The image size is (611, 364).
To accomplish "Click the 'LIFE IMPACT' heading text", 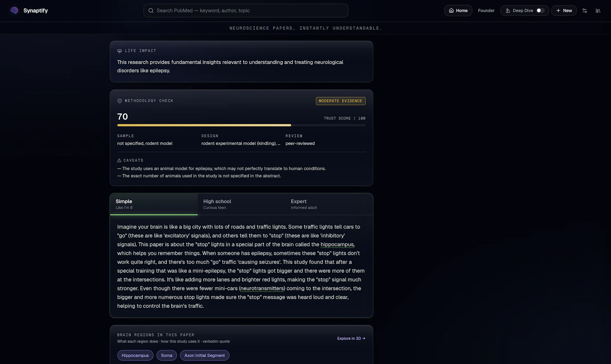I will [141, 51].
